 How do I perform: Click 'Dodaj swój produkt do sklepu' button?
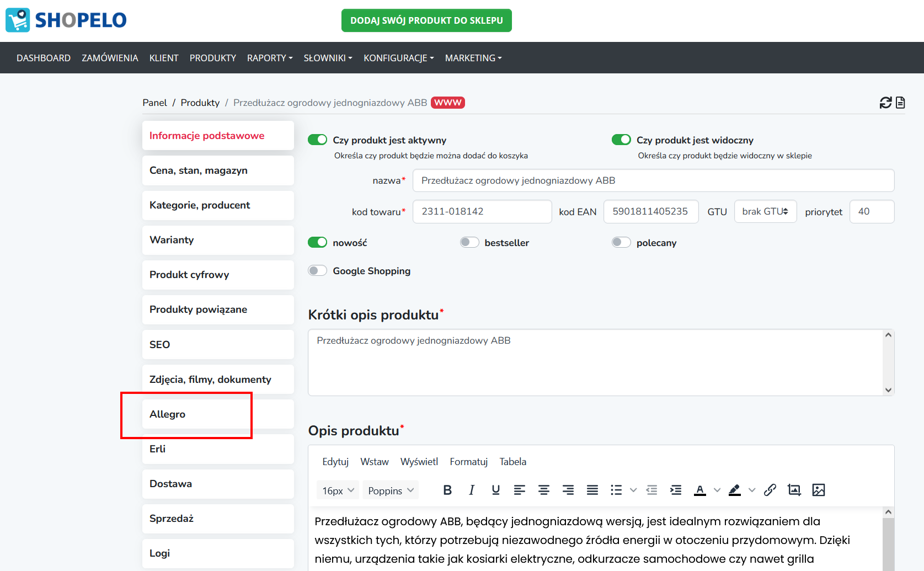point(426,20)
